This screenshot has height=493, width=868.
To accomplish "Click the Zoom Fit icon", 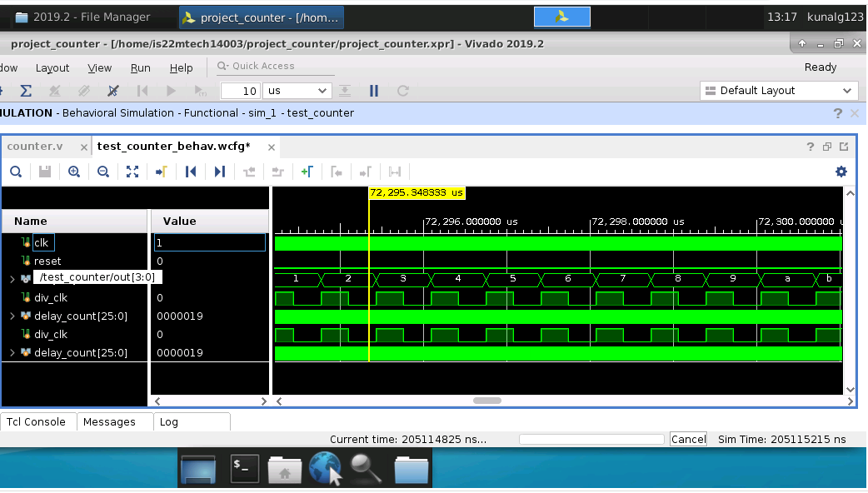I will point(132,172).
